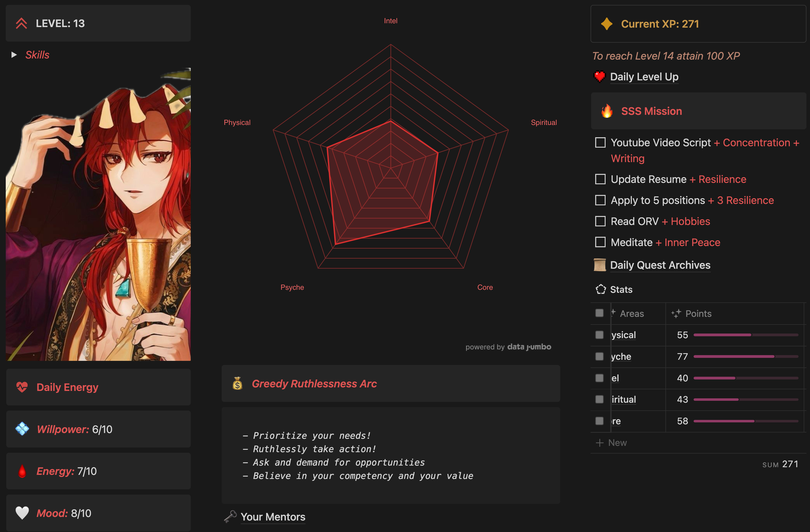This screenshot has width=810, height=532.
Task: Open the Daily Level Up page link
Action: pos(644,77)
